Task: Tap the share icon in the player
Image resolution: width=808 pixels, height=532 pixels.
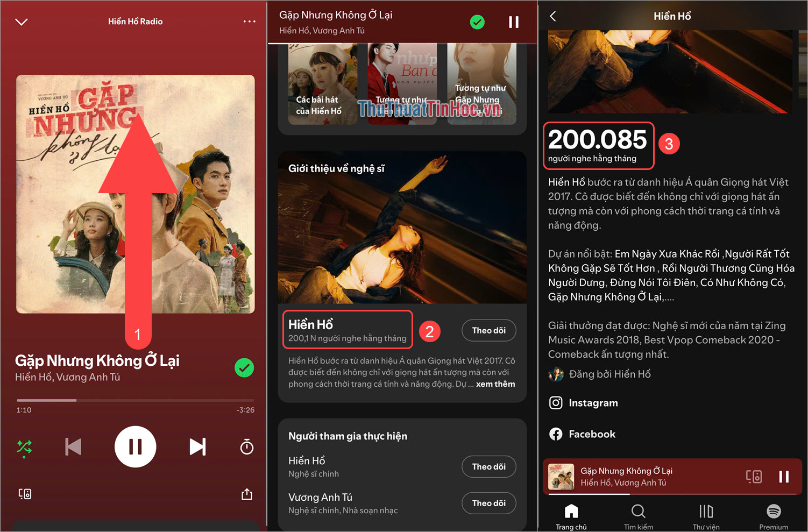Action: click(247, 494)
